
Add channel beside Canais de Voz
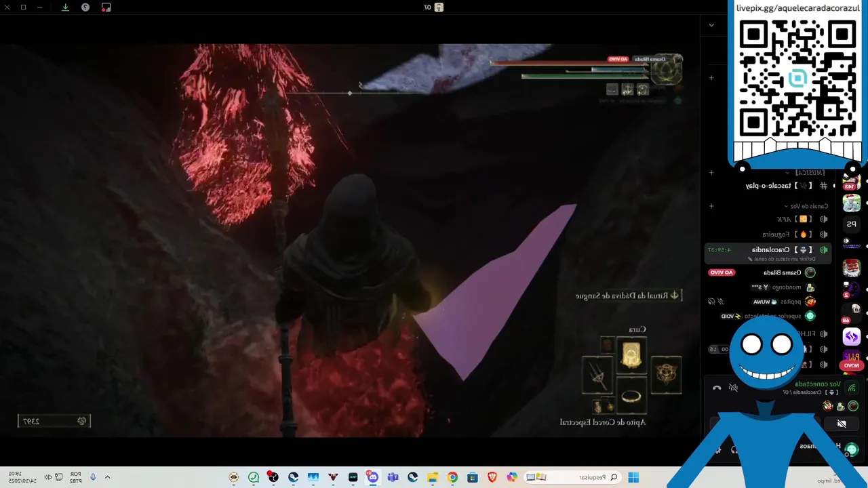[x=711, y=206]
